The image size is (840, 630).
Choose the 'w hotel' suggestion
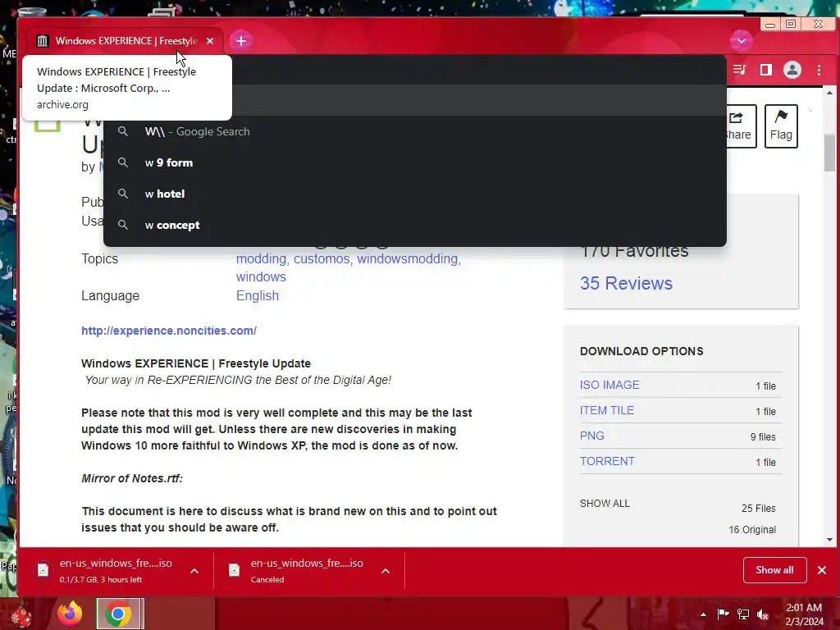(x=414, y=194)
